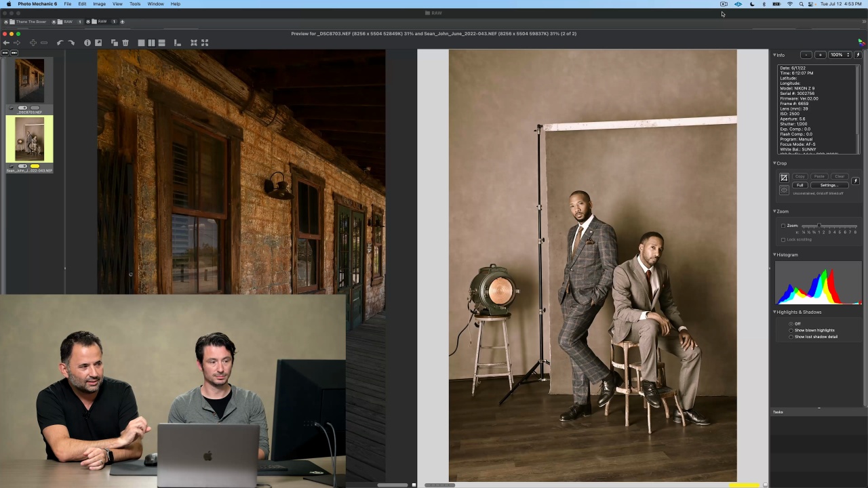This screenshot has height=488, width=868.
Task: Click the Paste crop button
Action: click(819, 177)
